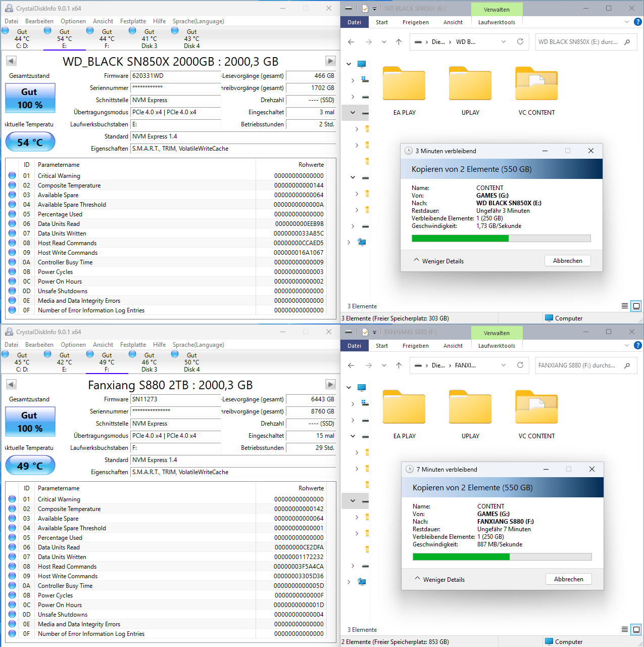The width and height of the screenshot is (644, 647).
Task: Click copy progress bar in FANXIANG dialog
Action: point(502,557)
